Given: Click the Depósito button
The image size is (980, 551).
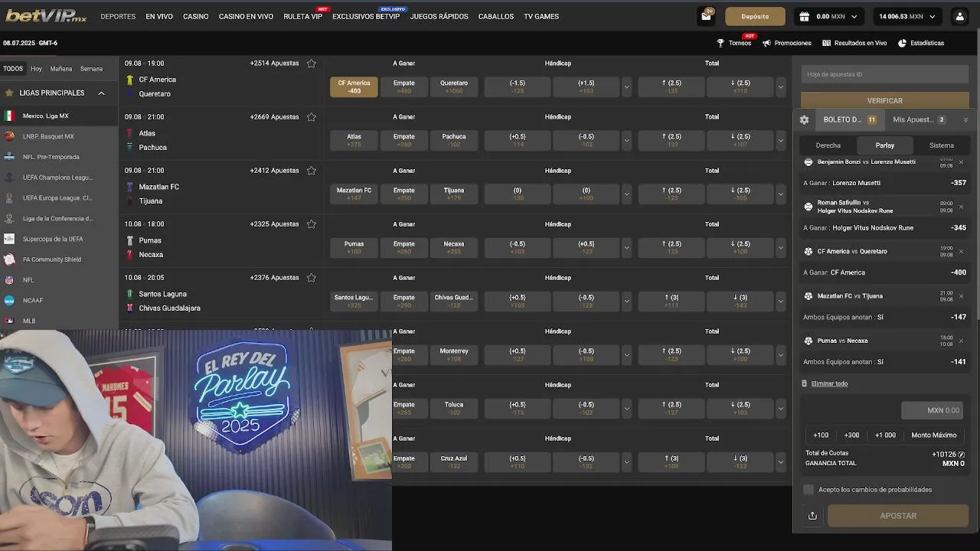Looking at the screenshot, I should [755, 16].
